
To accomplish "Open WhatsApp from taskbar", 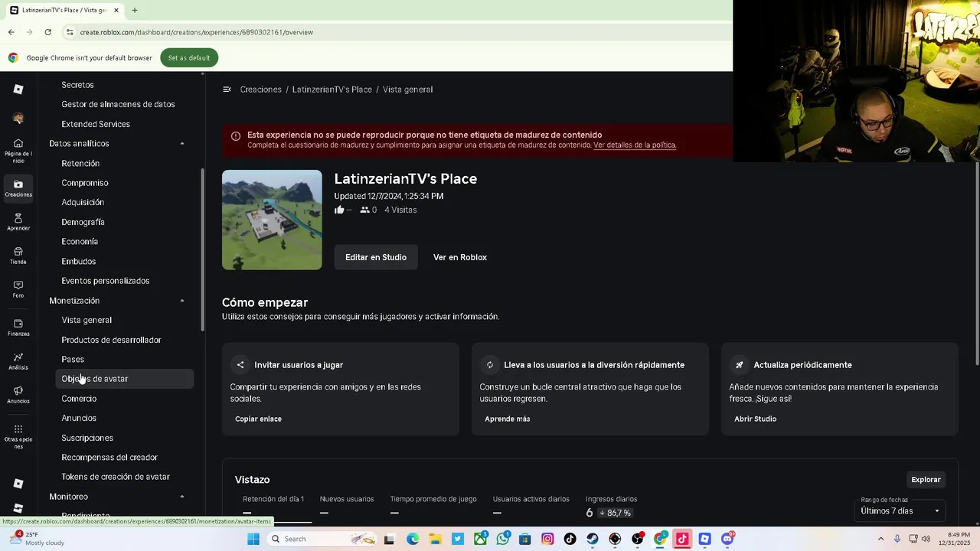I will (502, 539).
